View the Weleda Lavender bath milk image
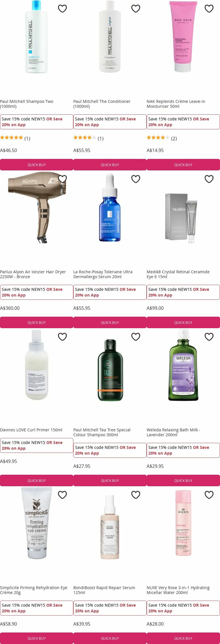Screen dimensions: 220x644 tap(183, 365)
